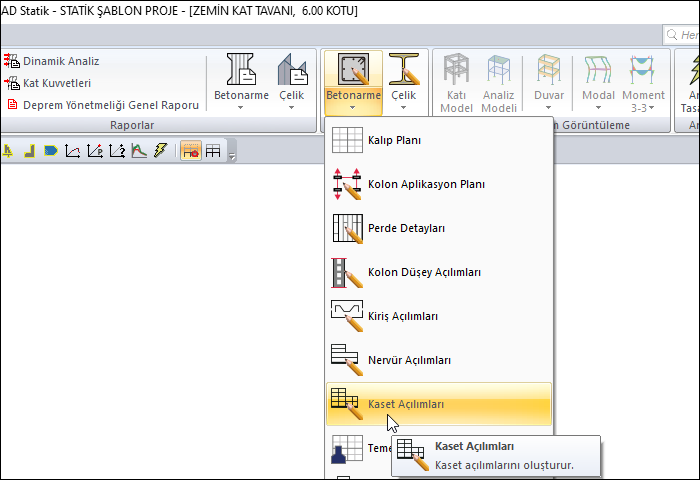
Task: Open the toolbar customize overflow arrow
Action: 232,156
